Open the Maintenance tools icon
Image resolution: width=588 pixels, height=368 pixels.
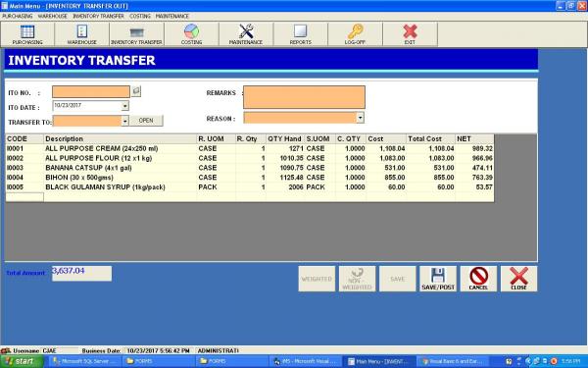tap(246, 34)
